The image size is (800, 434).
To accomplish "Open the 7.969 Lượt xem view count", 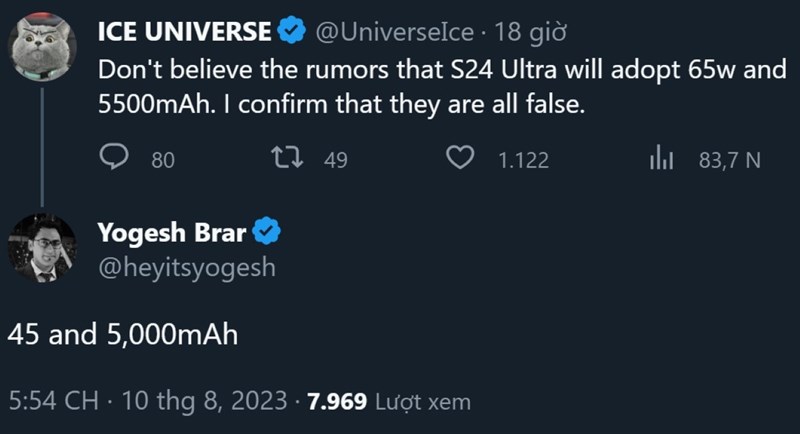I will (388, 402).
